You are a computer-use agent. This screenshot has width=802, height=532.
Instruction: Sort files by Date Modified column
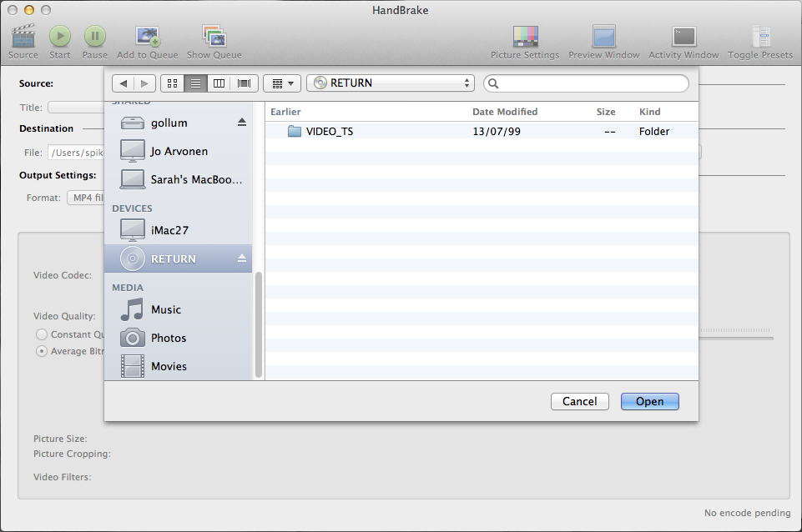505,112
